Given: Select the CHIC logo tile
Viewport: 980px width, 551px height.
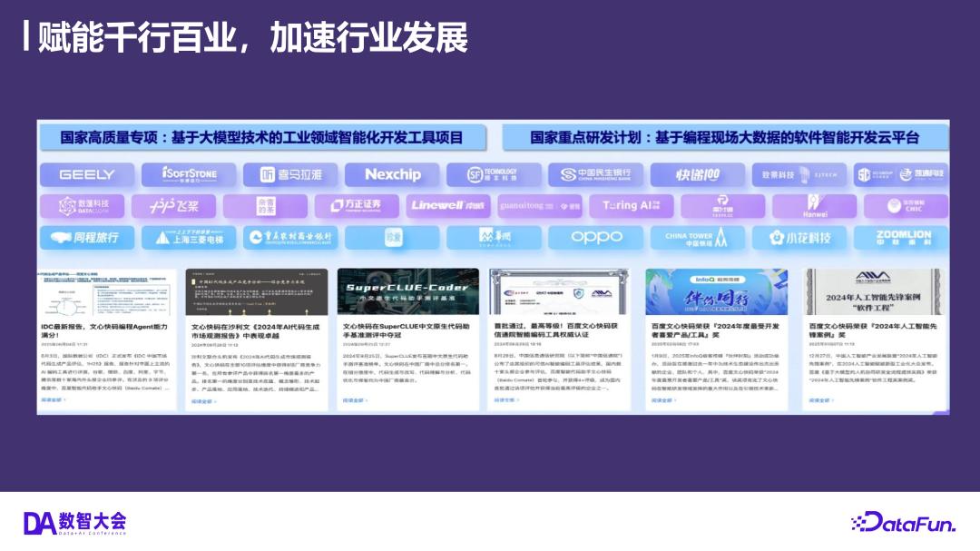Looking at the screenshot, I should (x=906, y=206).
